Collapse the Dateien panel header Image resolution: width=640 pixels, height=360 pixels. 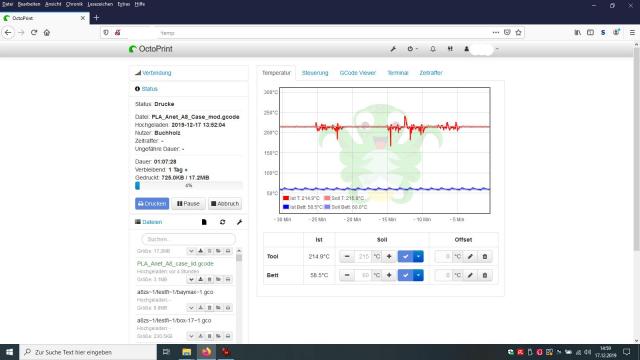tap(152, 222)
